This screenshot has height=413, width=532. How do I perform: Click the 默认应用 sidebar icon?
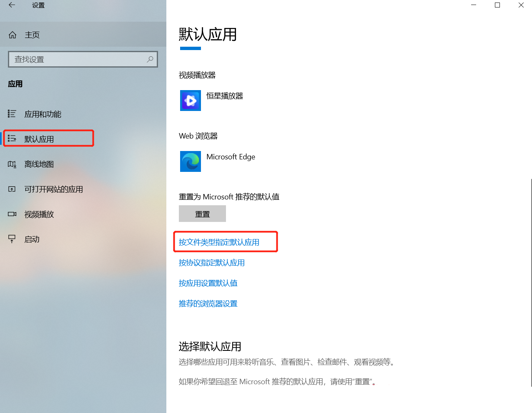pyautogui.click(x=12, y=139)
